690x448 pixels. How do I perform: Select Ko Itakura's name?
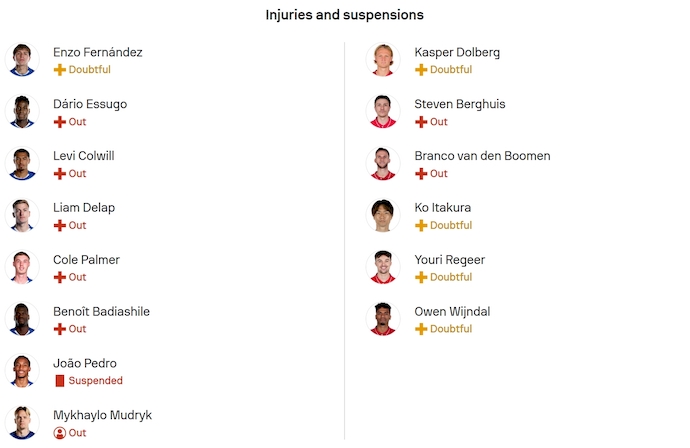point(442,208)
